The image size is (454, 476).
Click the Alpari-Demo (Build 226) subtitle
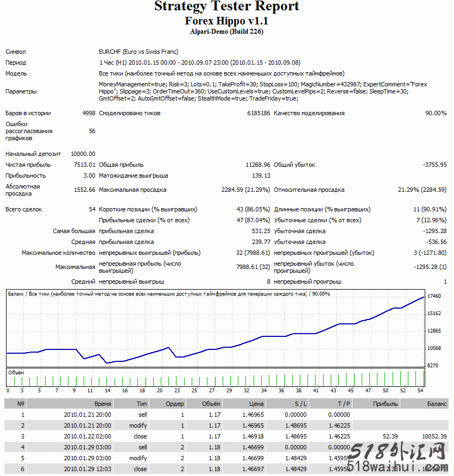pos(226,32)
